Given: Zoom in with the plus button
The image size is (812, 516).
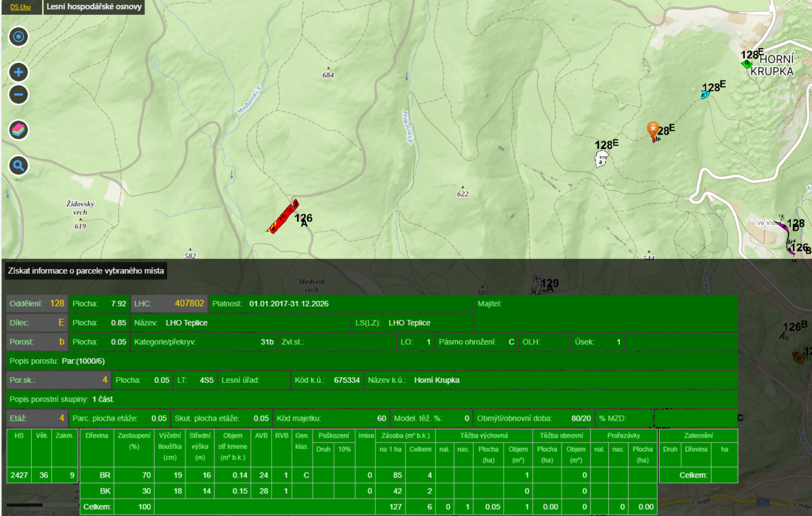Looking at the screenshot, I should click(x=18, y=72).
